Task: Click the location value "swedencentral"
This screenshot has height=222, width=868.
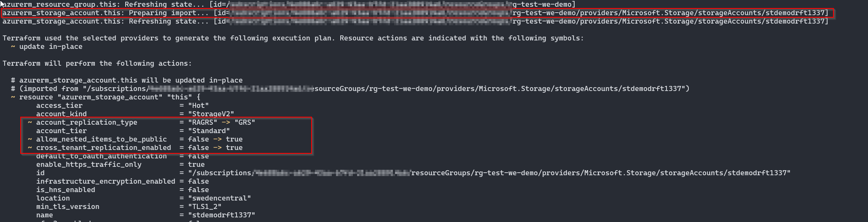Action: [220, 198]
